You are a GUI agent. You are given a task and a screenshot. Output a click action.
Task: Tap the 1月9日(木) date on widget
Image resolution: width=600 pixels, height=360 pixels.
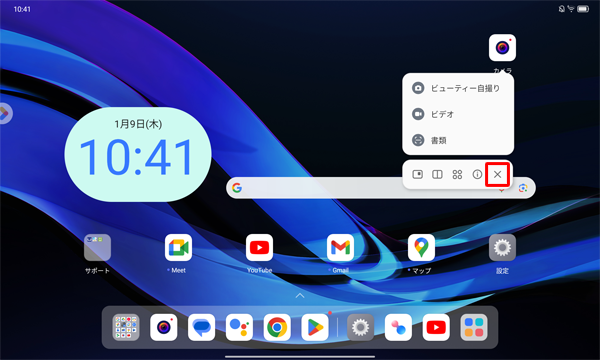pyautogui.click(x=138, y=124)
